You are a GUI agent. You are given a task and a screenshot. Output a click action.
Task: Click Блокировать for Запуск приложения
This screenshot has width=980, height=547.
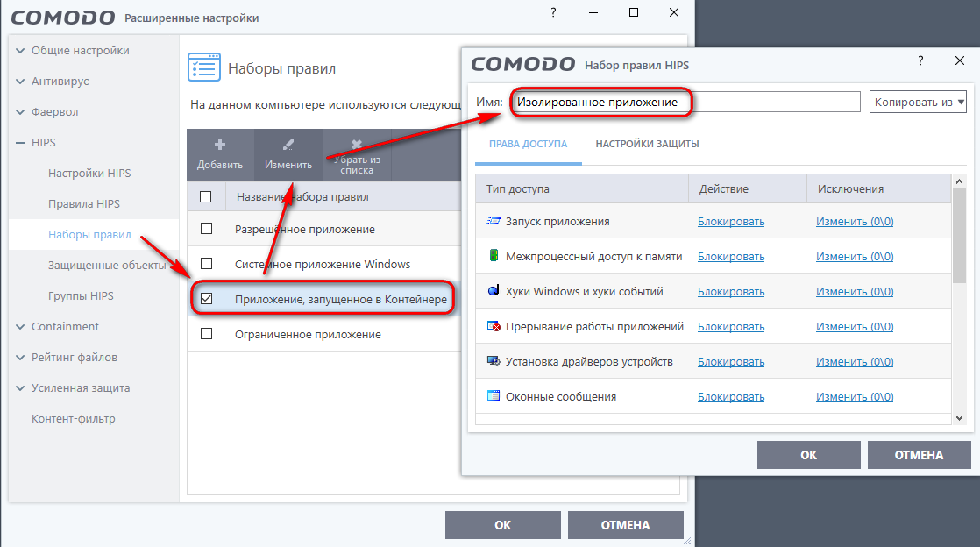click(731, 221)
